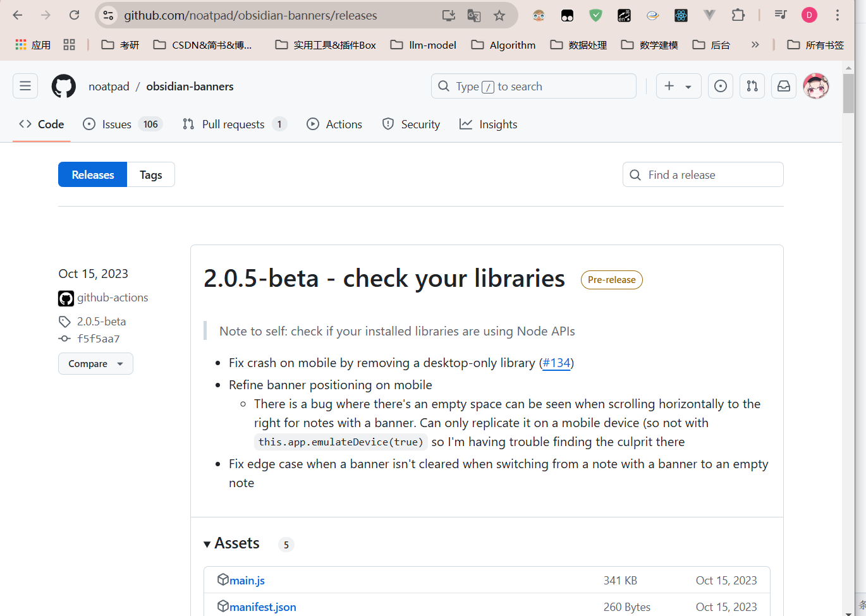This screenshot has height=616, width=866.
Task: Click the user profile avatar
Action: tap(815, 86)
